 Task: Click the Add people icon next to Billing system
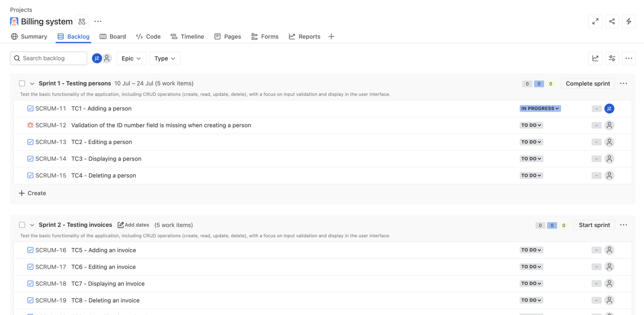pos(82,21)
